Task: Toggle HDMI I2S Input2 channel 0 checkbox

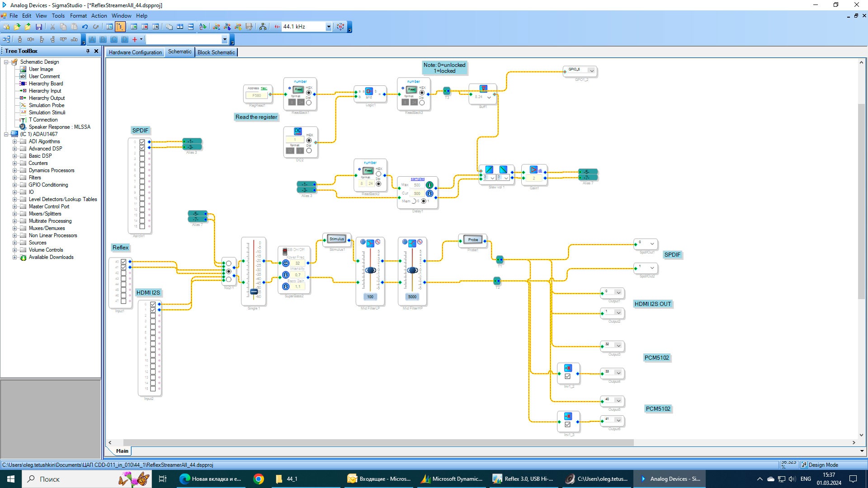Action: [x=153, y=305]
